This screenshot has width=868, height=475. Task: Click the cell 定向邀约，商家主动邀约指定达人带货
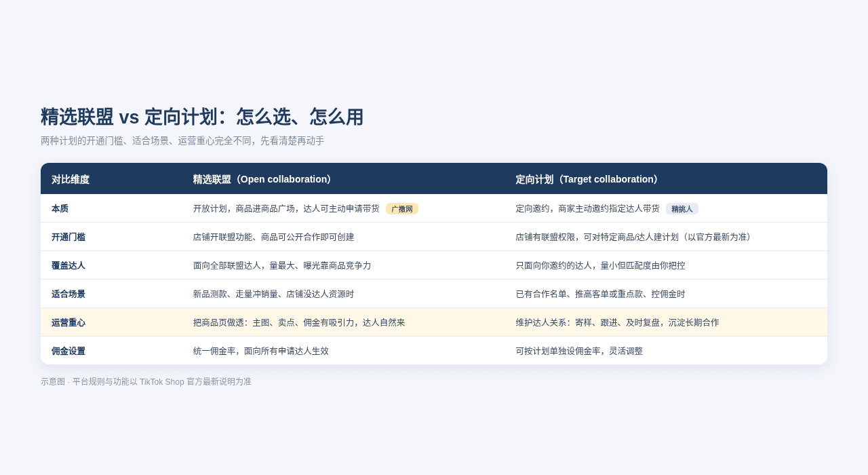click(588, 208)
